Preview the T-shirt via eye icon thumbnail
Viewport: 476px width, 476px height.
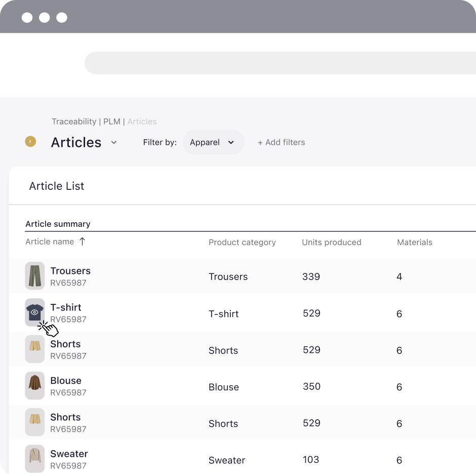pyautogui.click(x=34, y=312)
